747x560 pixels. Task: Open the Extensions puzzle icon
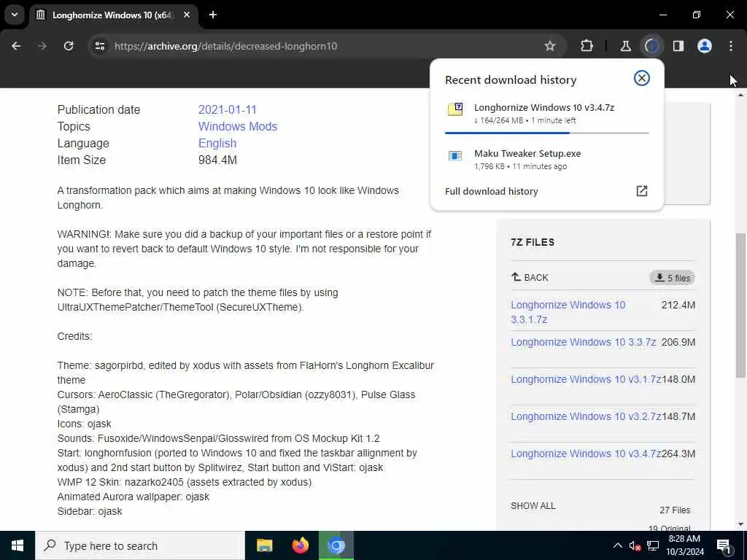coord(587,46)
